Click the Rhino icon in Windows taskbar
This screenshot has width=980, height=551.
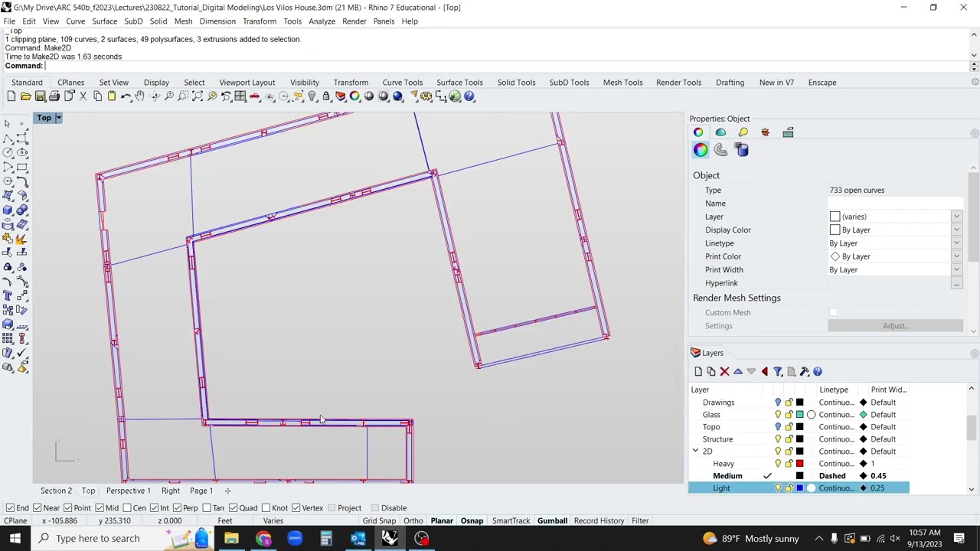click(x=390, y=538)
